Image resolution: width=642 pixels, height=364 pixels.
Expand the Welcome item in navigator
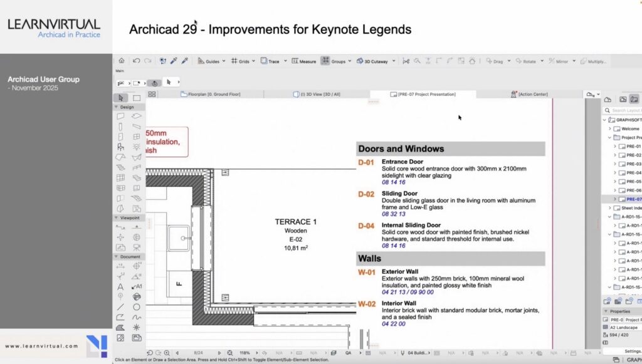coord(609,128)
